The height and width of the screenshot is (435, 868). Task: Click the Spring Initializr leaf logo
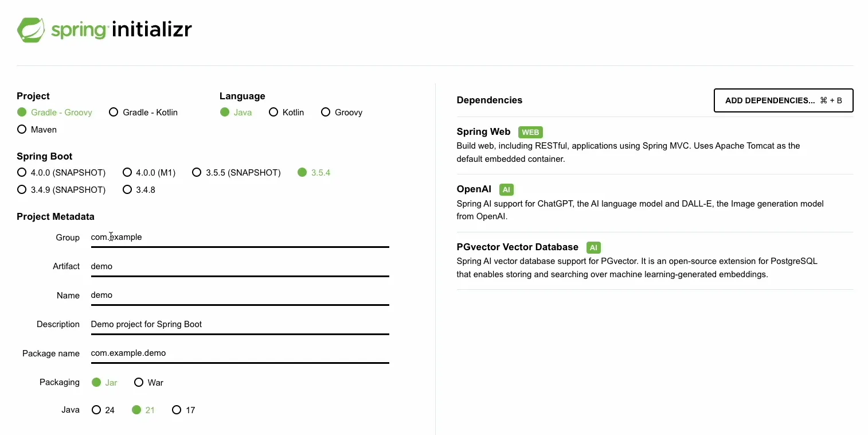(31, 30)
